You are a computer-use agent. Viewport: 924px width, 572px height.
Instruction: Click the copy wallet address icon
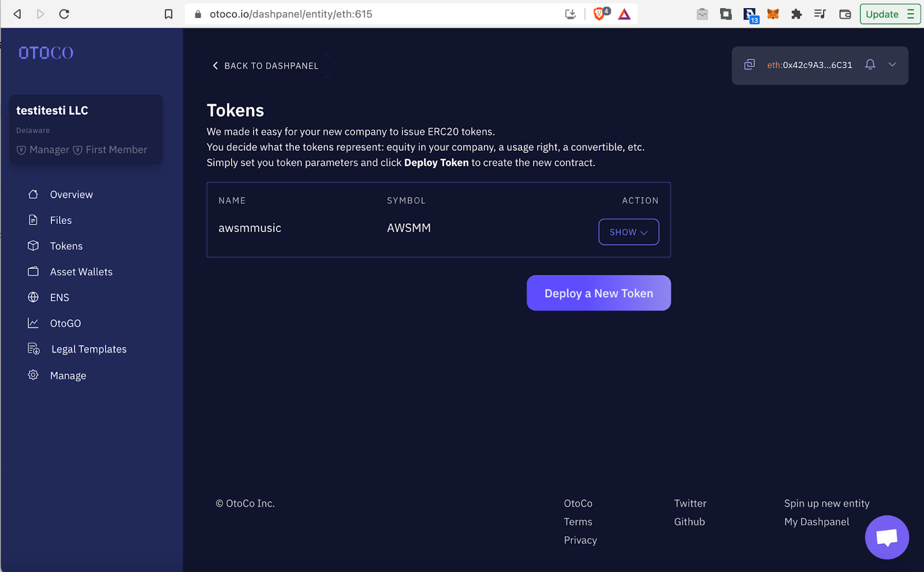(750, 65)
